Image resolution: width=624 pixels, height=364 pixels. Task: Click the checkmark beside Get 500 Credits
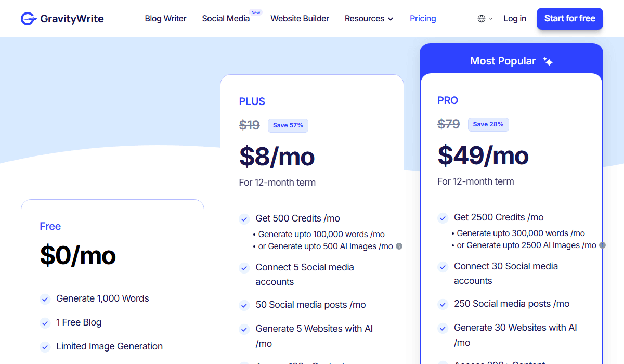point(244,219)
